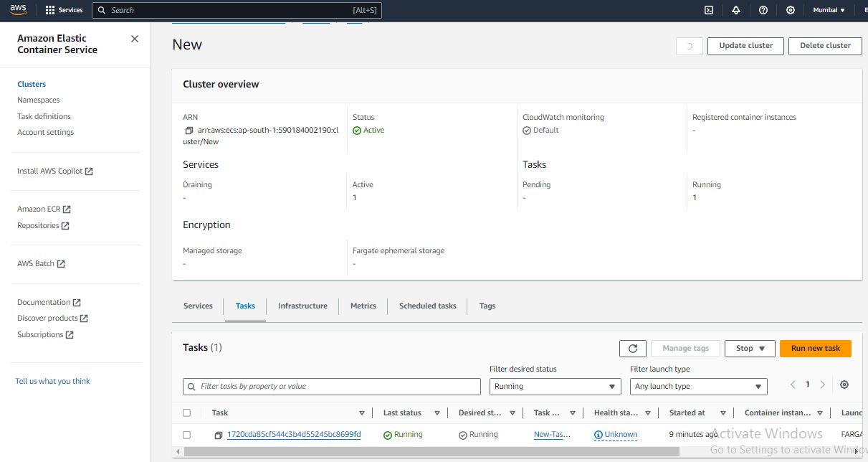Open the Any launch type dropdown
This screenshot has height=462, width=868.
pyautogui.click(x=698, y=387)
